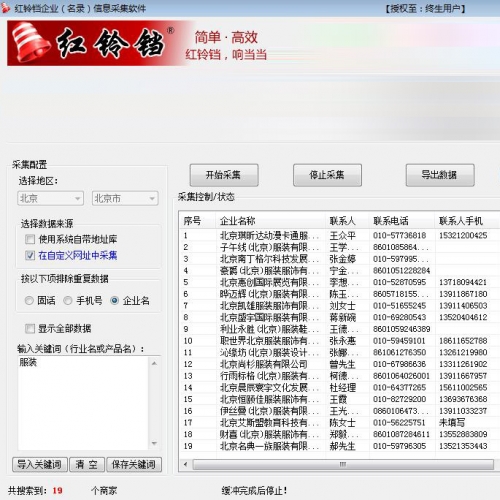The height and width of the screenshot is (500, 500).
Task: Click mobile number 15321200425
Action: pos(463,236)
